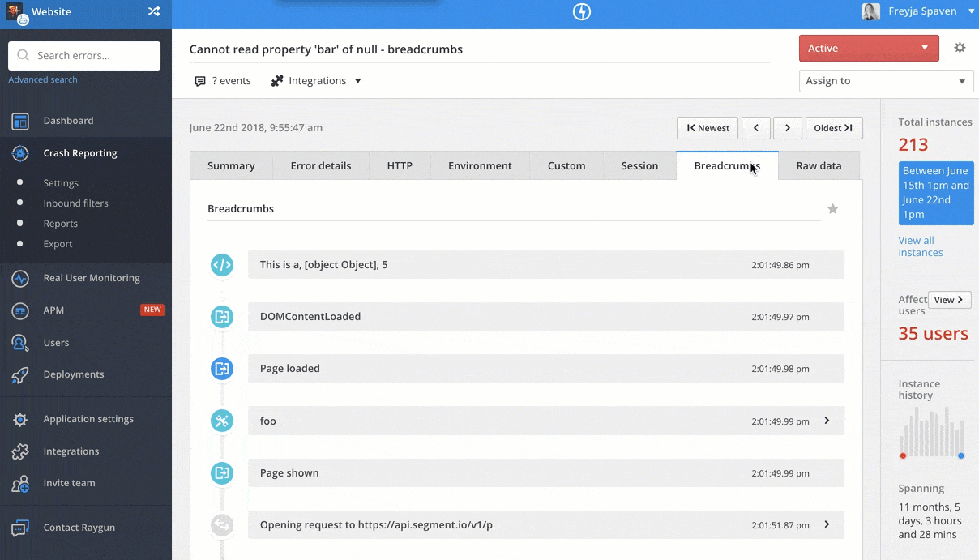This screenshot has width=979, height=560.
Task: Click the Dashboard sidebar icon
Action: 20,121
